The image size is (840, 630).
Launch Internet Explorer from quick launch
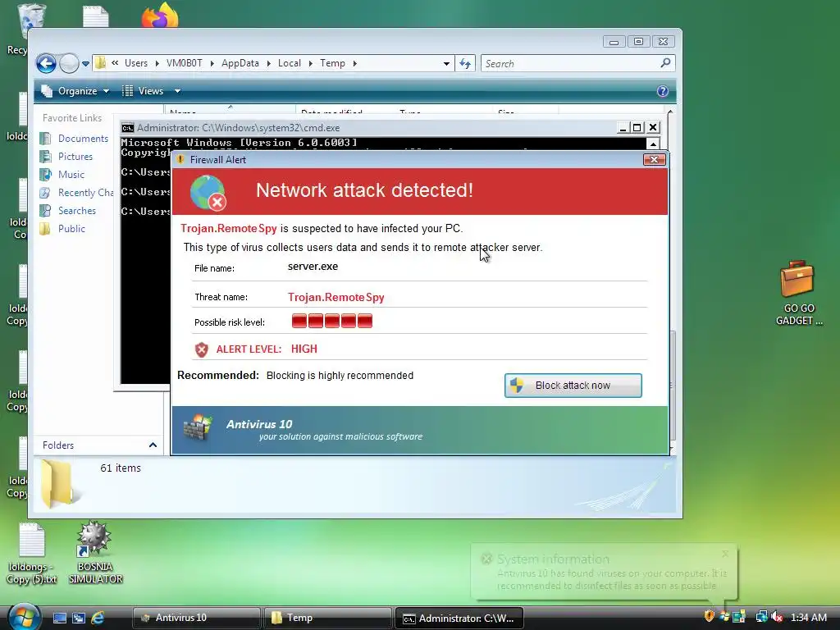point(98,618)
